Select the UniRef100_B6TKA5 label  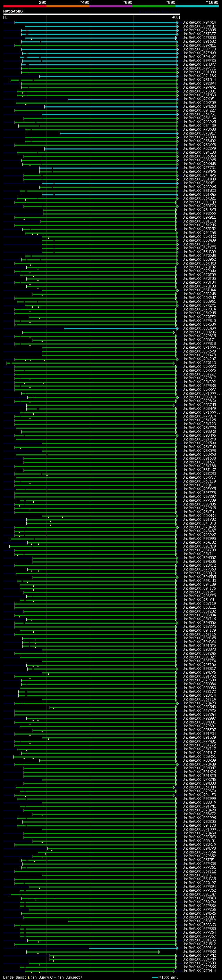(x=199, y=195)
